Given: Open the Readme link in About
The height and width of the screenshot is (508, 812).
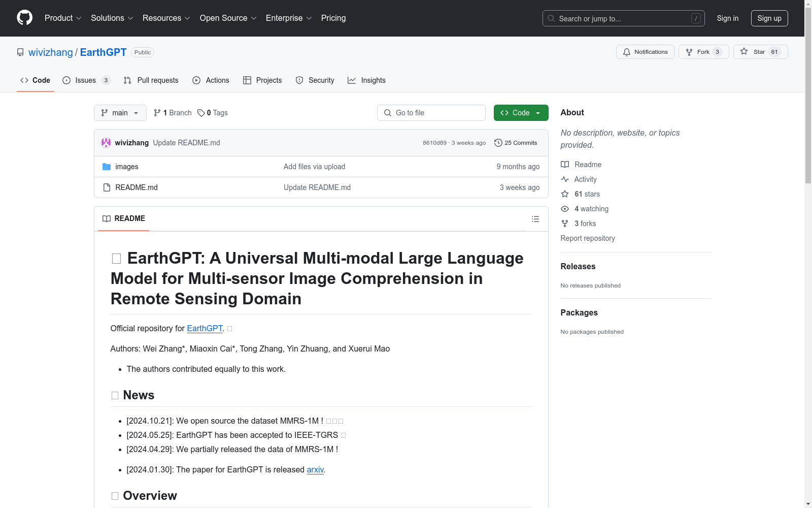Looking at the screenshot, I should pos(581,165).
